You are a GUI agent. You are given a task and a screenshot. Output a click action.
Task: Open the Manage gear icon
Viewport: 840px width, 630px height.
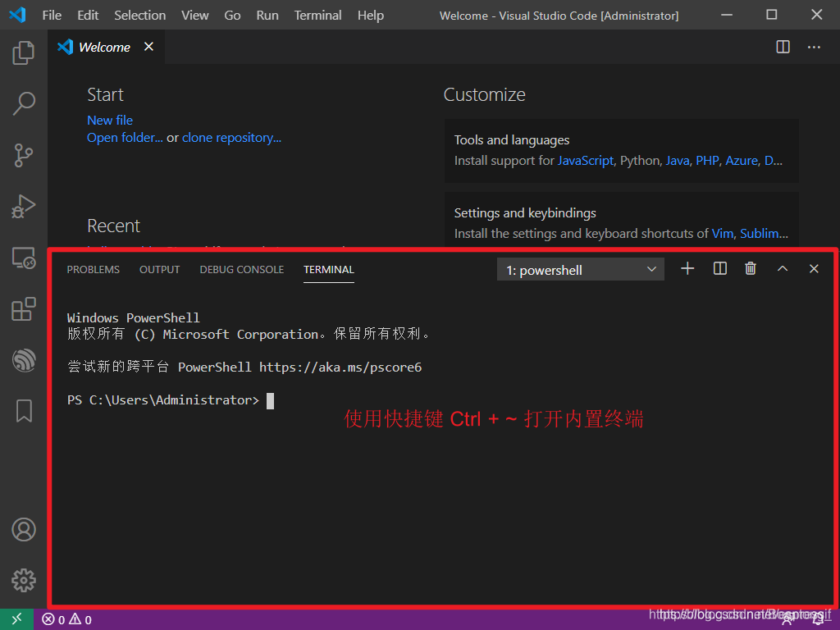tap(24, 581)
